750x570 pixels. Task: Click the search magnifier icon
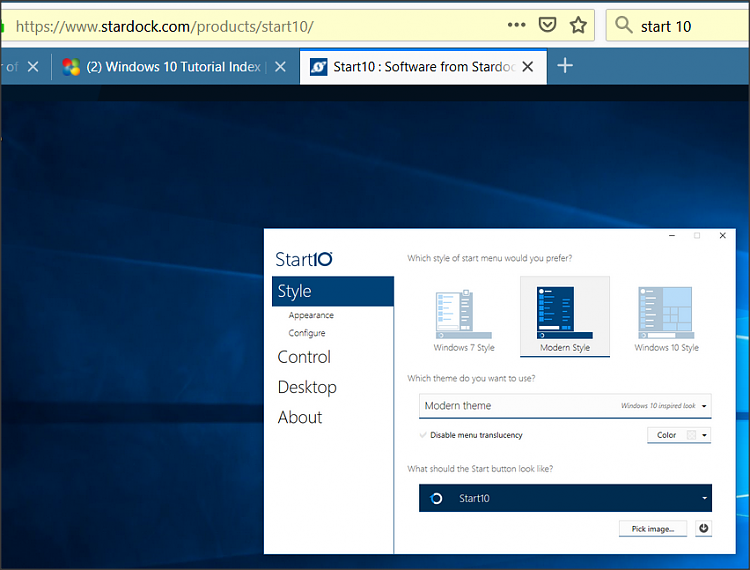coord(623,25)
